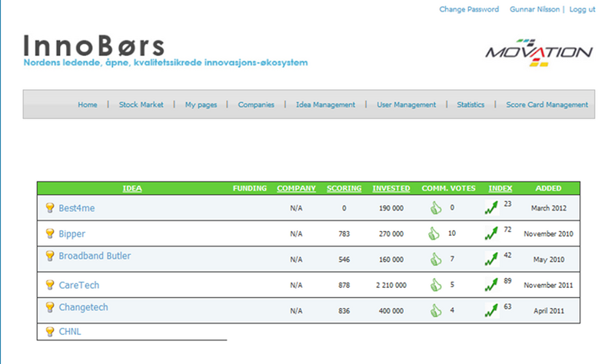The width and height of the screenshot is (615, 364).
Task: Vote thumbs up for Best4me
Action: (436, 207)
